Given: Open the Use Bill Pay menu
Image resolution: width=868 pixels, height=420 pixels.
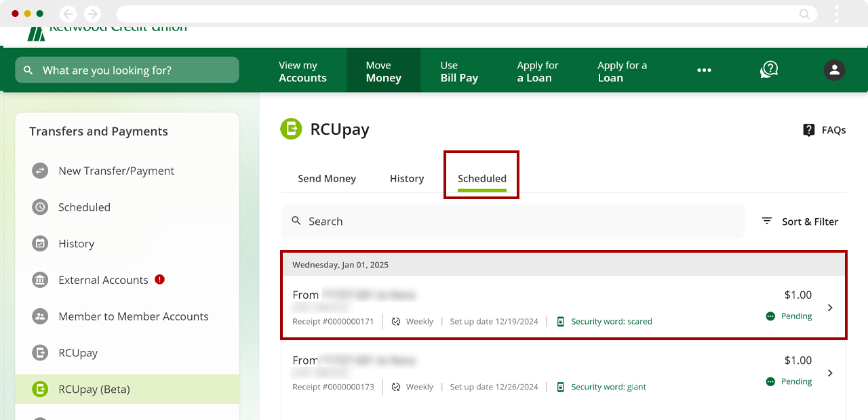Looking at the screenshot, I should pos(459,71).
